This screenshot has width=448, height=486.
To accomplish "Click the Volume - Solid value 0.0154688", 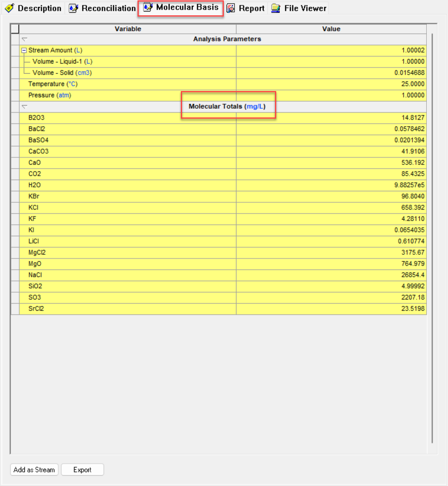I will pyautogui.click(x=331, y=73).
